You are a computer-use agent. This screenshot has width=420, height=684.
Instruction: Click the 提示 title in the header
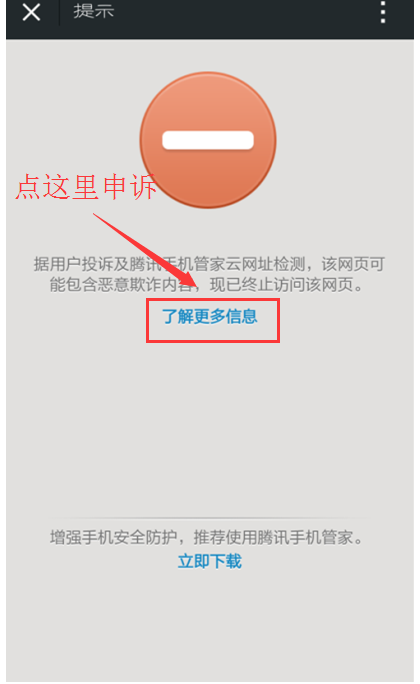[x=93, y=11]
